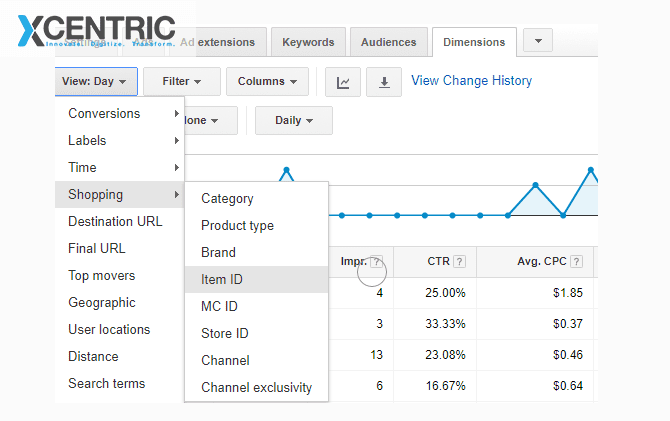Screen dimensions: 670x421
Task: Click the help icon beside CTR column
Action: (x=459, y=262)
